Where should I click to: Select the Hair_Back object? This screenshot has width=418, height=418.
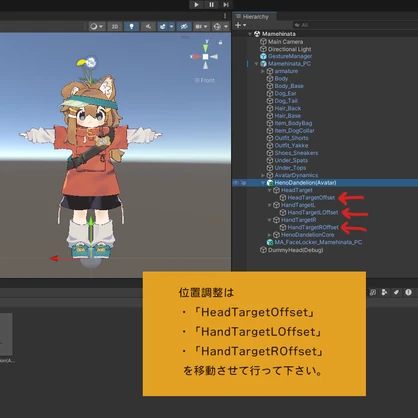[x=287, y=108]
